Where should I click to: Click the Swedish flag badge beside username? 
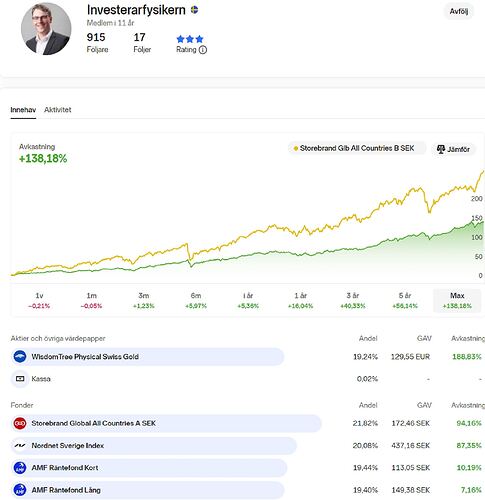coord(194,10)
